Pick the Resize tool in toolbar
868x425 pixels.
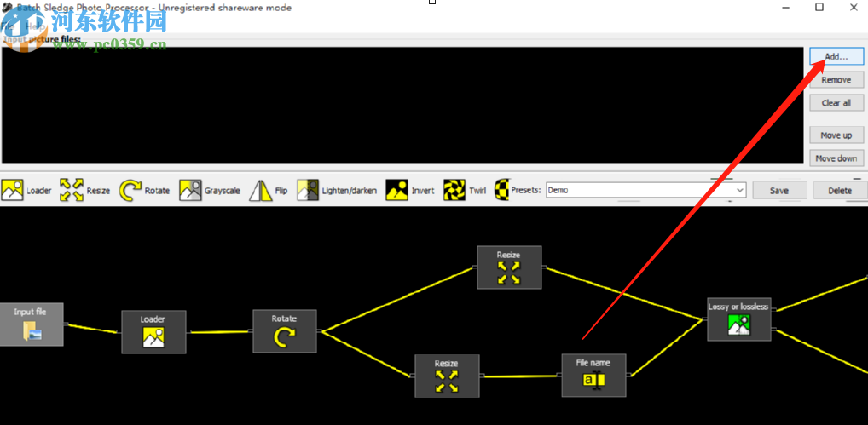click(x=72, y=191)
